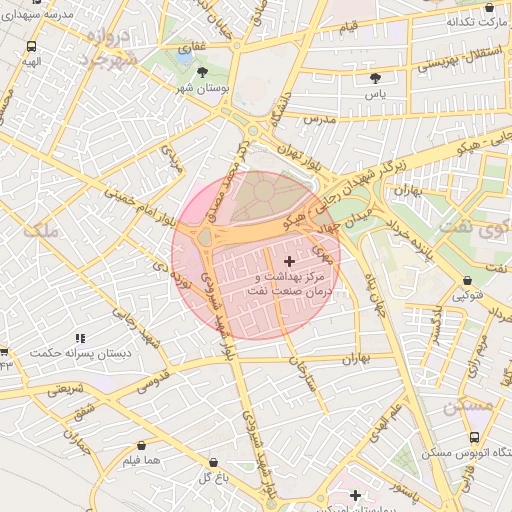
Task: Click the bus stop icon above الهیه
Action: pyautogui.click(x=31, y=46)
